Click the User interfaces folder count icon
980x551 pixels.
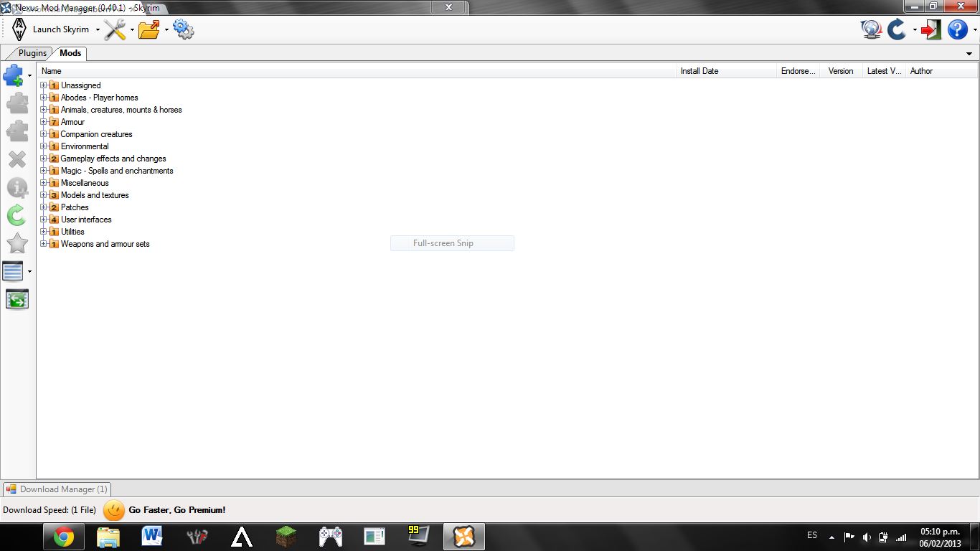(x=54, y=220)
